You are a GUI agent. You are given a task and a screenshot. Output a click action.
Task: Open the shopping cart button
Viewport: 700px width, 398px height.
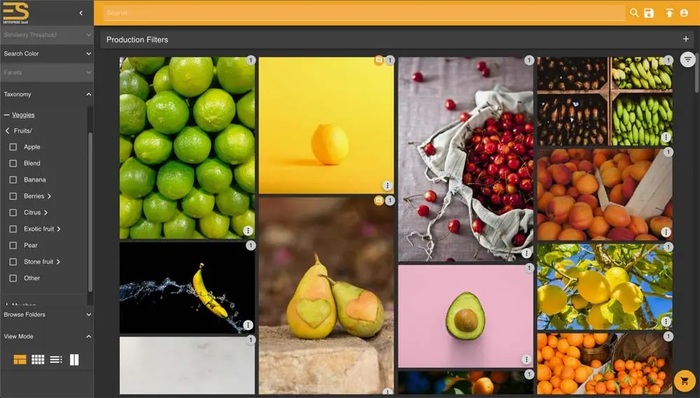[684, 381]
